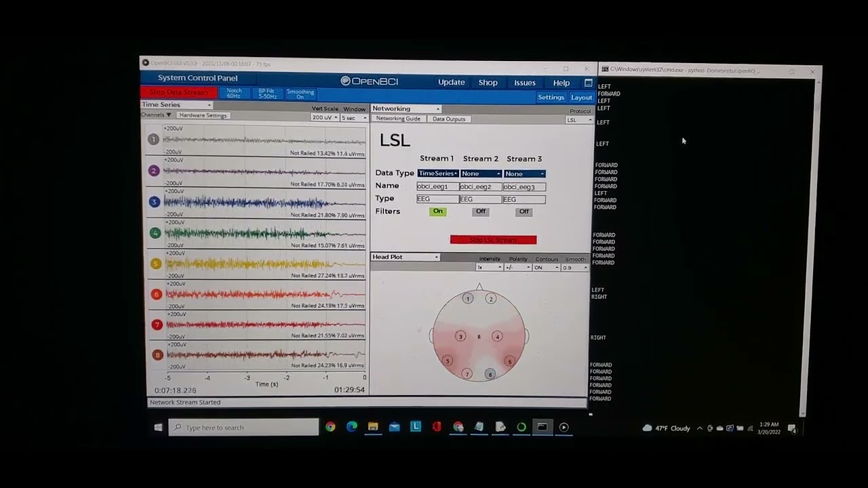
Task: Click Stop Data Stream button
Action: pyautogui.click(x=178, y=93)
